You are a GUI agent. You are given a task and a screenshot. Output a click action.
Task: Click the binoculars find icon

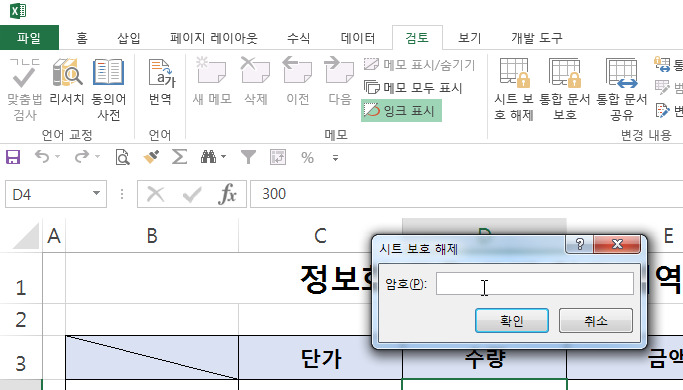tap(208, 157)
